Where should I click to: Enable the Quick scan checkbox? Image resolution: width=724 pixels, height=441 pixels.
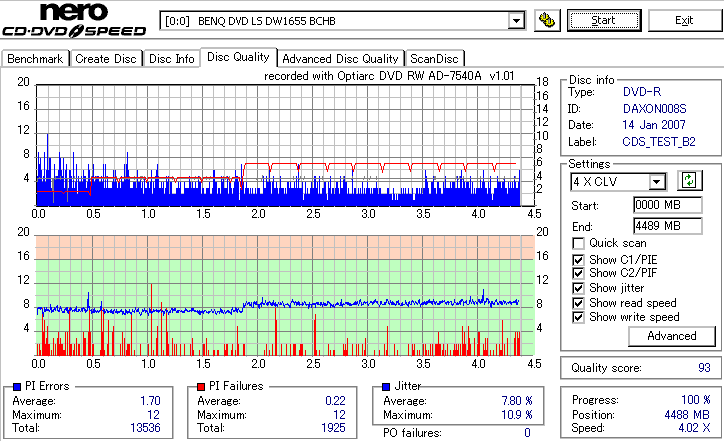[x=578, y=243]
